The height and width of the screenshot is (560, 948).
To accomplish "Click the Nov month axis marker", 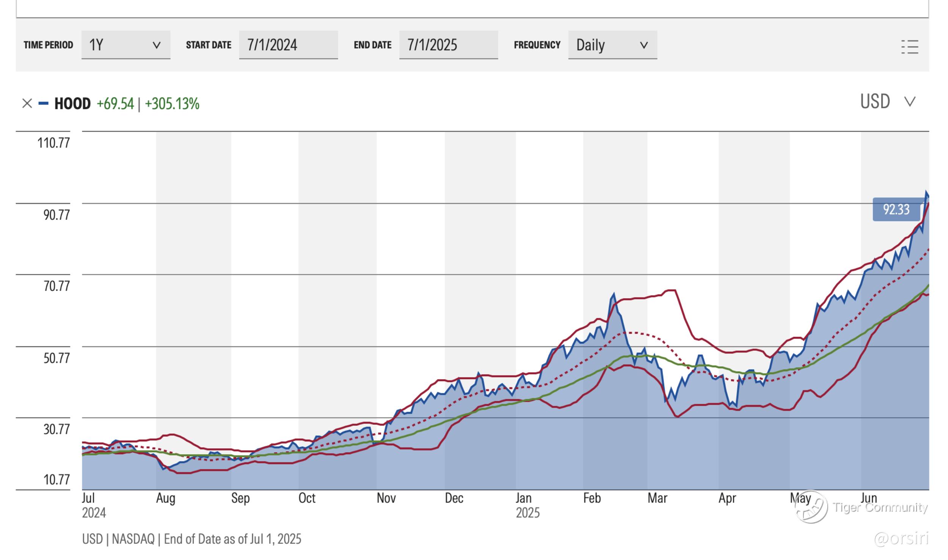I will pyautogui.click(x=386, y=498).
